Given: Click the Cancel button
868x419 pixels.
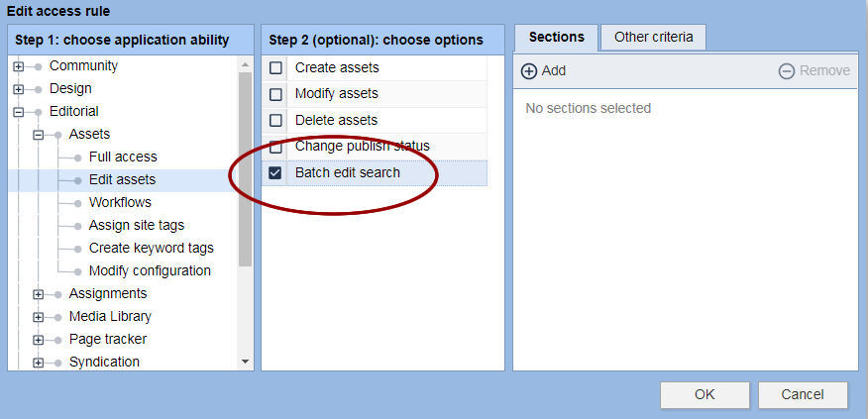Looking at the screenshot, I should [x=803, y=394].
